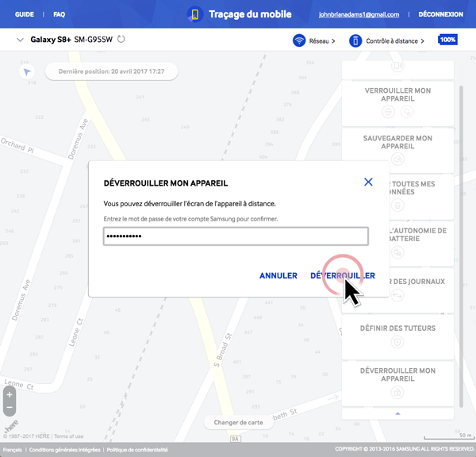Click the DES JOURNAUX card

[x=421, y=290]
